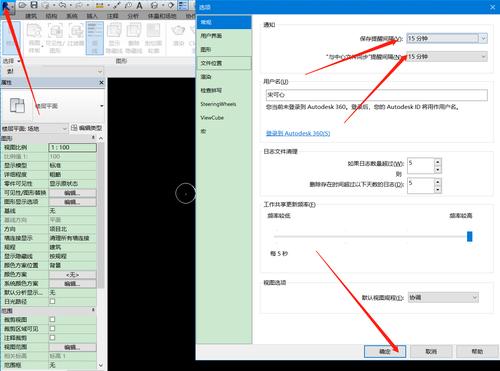This screenshot has width=500, height=371.
Task: Switch to the ViewCube options tab
Action: 224,118
